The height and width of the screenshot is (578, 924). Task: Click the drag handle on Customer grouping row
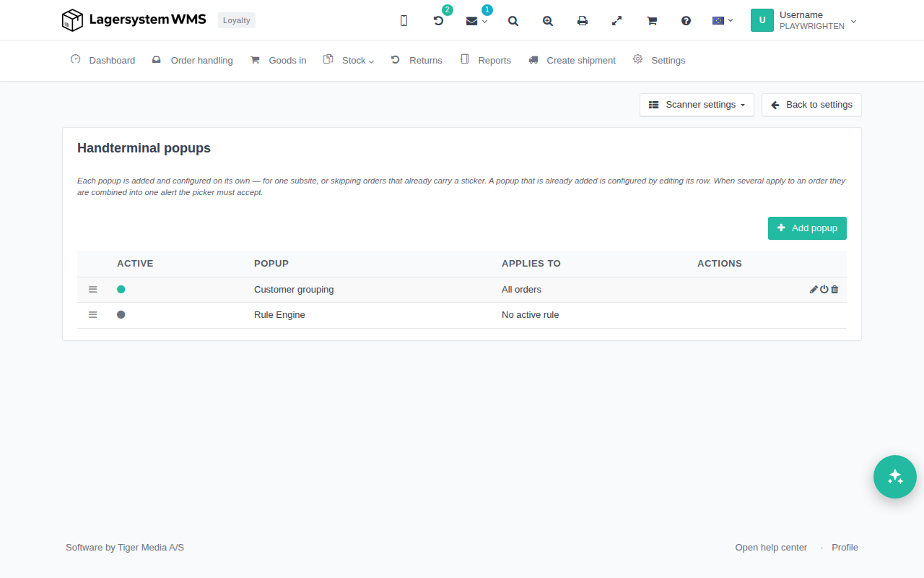click(x=92, y=289)
